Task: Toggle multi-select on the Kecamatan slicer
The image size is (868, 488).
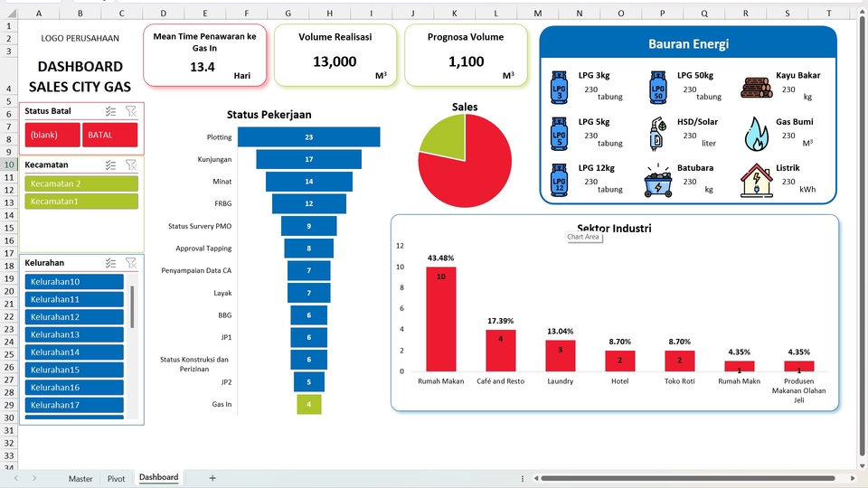Action: [110, 164]
